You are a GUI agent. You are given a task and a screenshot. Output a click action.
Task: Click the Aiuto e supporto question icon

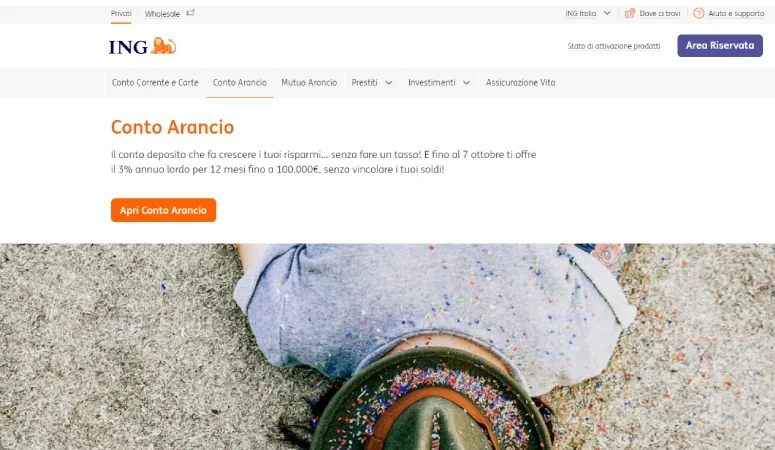coord(698,13)
